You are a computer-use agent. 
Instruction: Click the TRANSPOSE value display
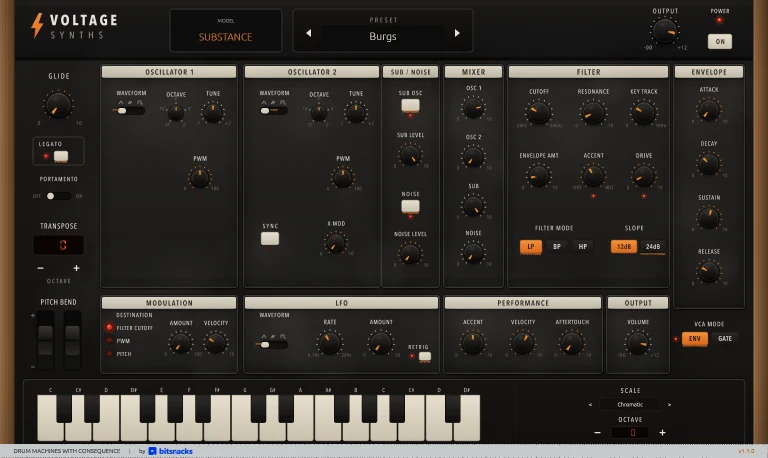coord(58,245)
